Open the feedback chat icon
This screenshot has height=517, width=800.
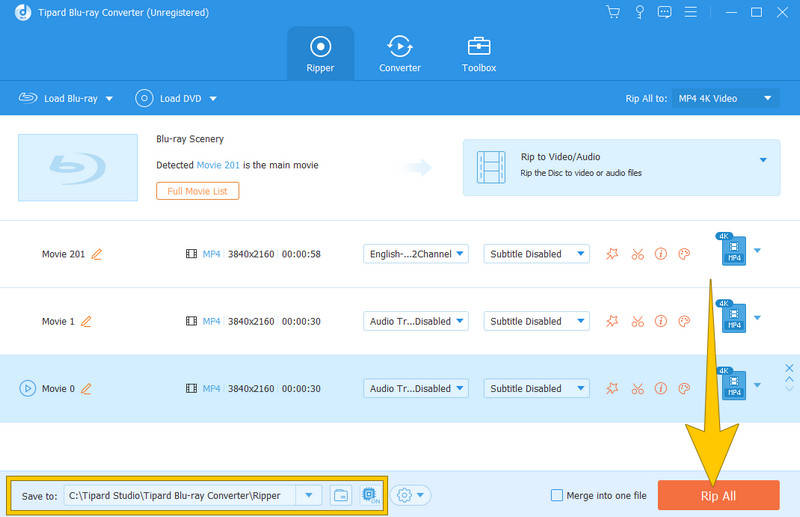[664, 12]
